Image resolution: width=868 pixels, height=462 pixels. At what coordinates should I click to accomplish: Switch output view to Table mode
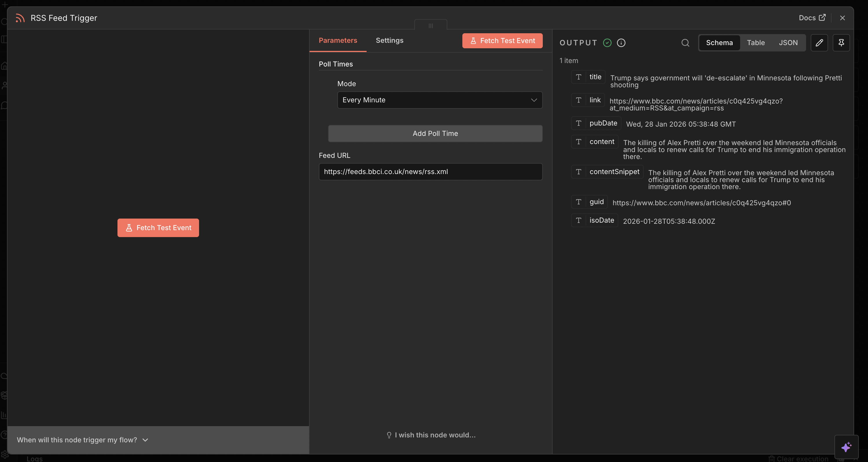[756, 42]
